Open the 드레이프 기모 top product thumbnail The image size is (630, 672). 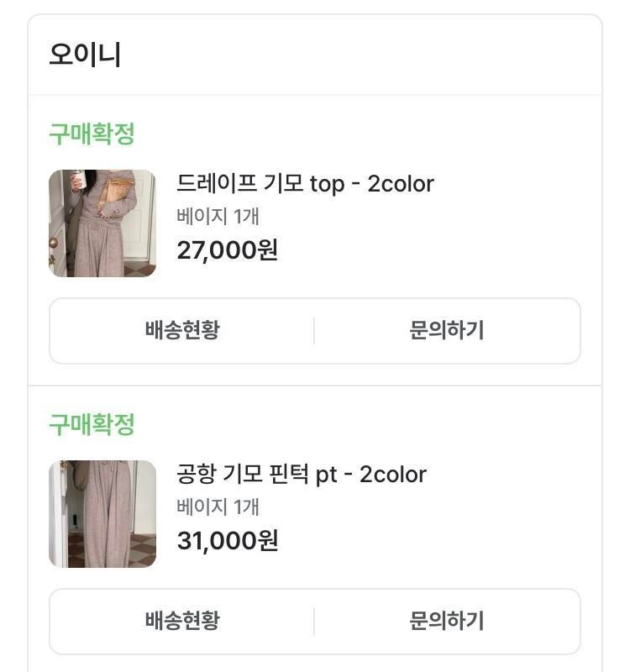click(102, 223)
